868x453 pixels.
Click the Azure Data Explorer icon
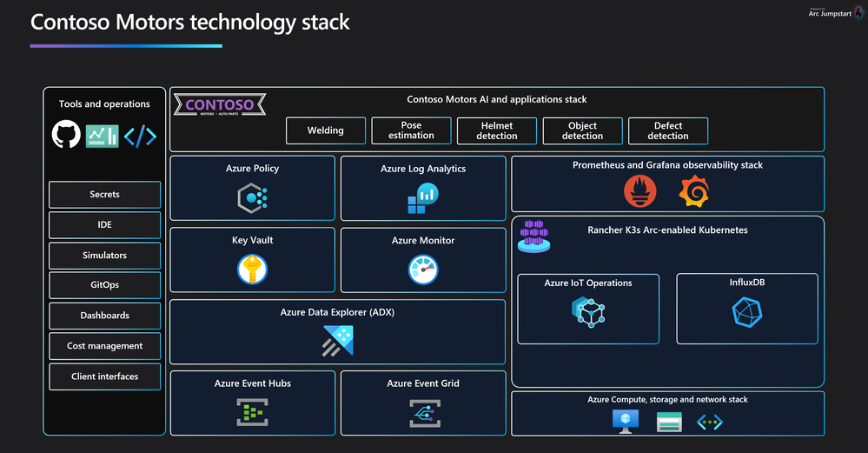[x=338, y=341]
